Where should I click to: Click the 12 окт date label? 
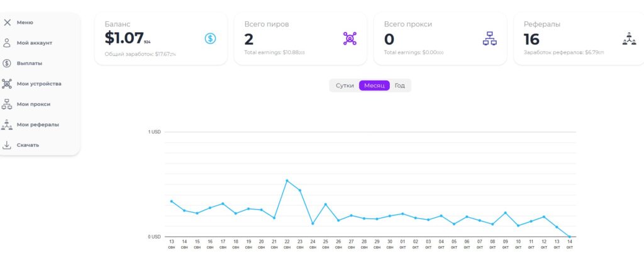544,244
